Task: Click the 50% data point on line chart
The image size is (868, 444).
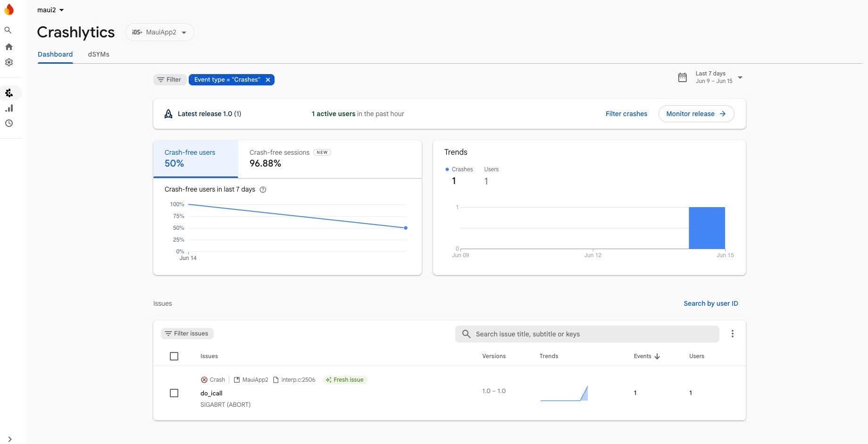Action: (406, 228)
